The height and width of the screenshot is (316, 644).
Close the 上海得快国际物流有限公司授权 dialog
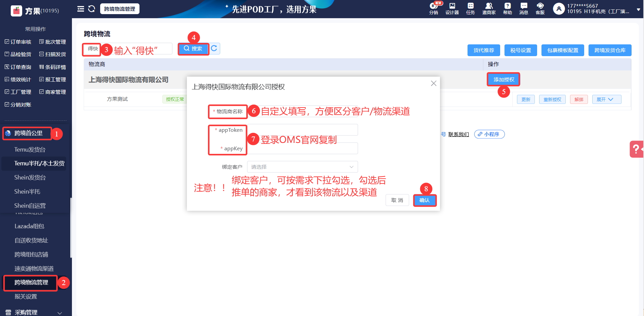(x=434, y=83)
